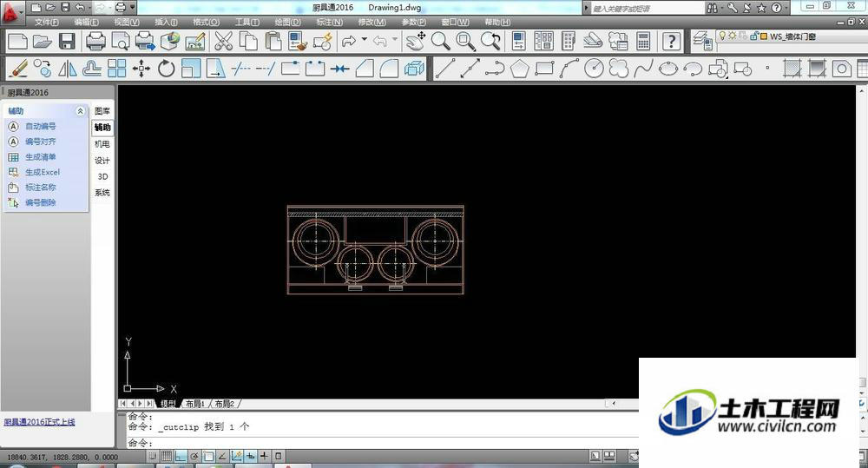Open the Layer Properties Manager icon

[703, 41]
